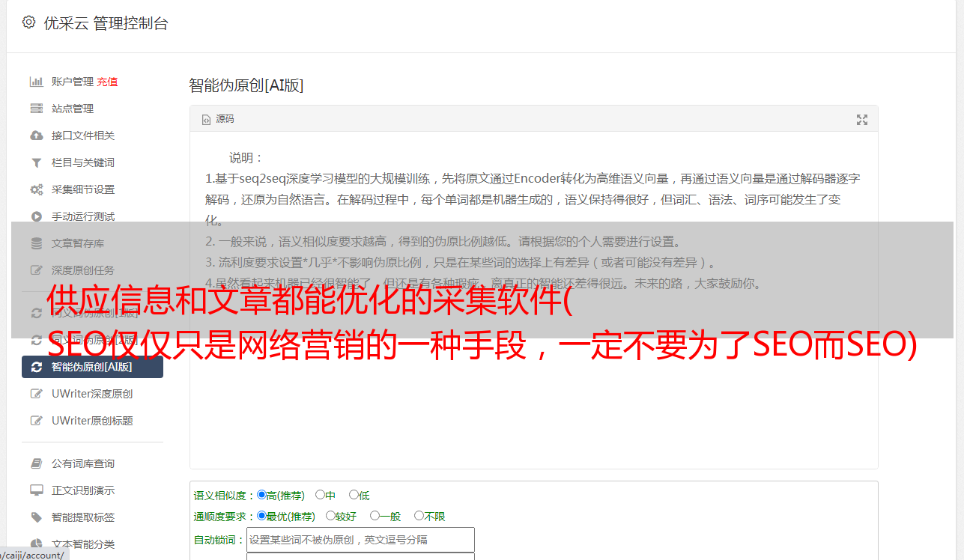
Task: Click the 站点管理 server icon
Action: tap(36, 109)
